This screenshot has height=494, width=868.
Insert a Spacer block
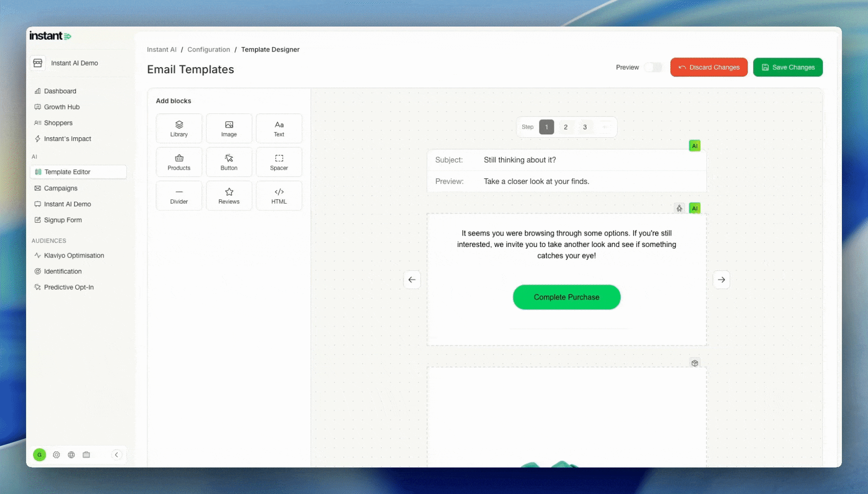[279, 162]
